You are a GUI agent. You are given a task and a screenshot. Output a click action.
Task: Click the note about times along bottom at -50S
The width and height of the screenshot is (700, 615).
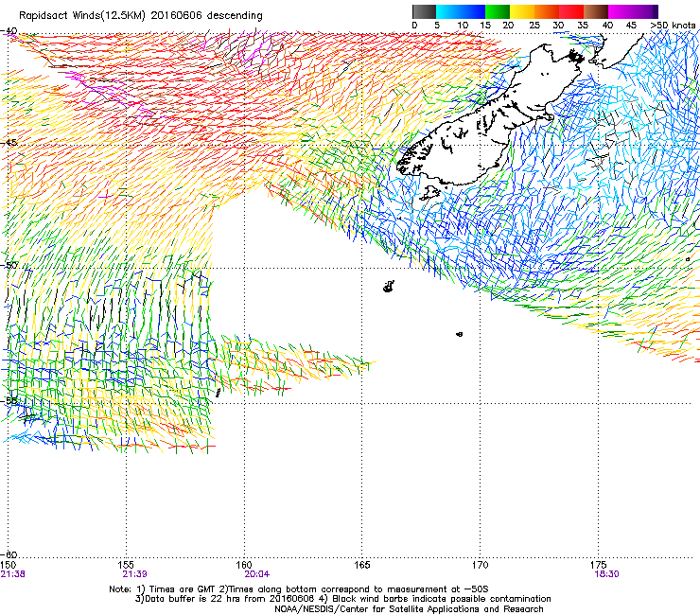pos(354,589)
